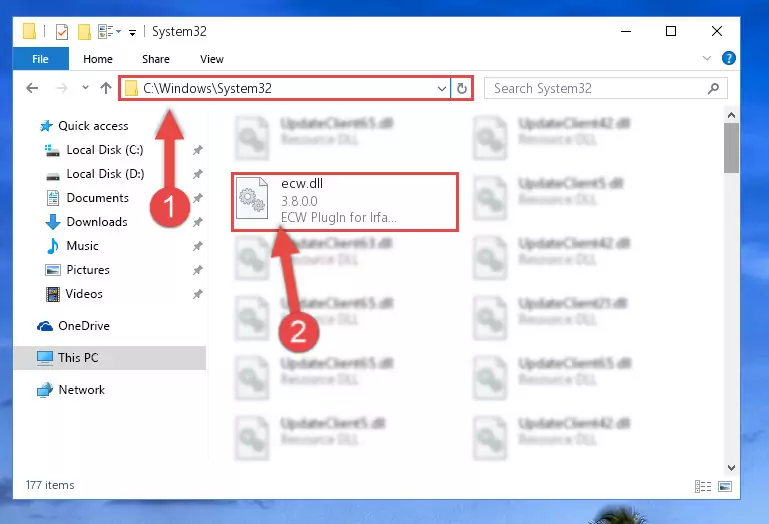This screenshot has width=769, height=524.
Task: Open the File tab
Action: [40, 59]
